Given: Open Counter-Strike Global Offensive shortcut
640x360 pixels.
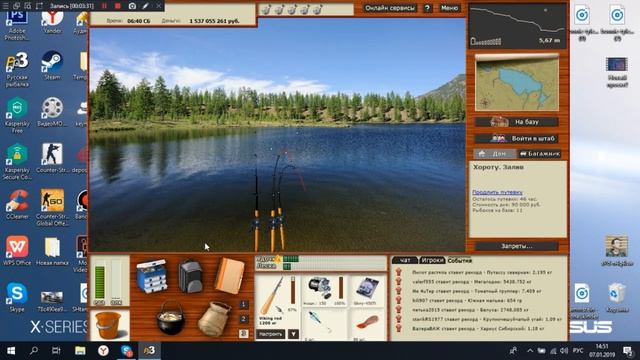Looking at the screenshot, I should tap(52, 207).
